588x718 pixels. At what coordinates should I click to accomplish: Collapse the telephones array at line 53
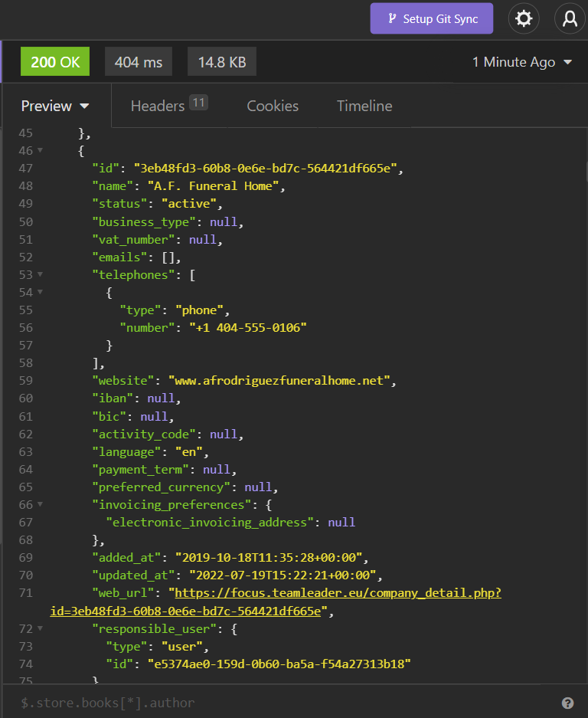coord(41,274)
